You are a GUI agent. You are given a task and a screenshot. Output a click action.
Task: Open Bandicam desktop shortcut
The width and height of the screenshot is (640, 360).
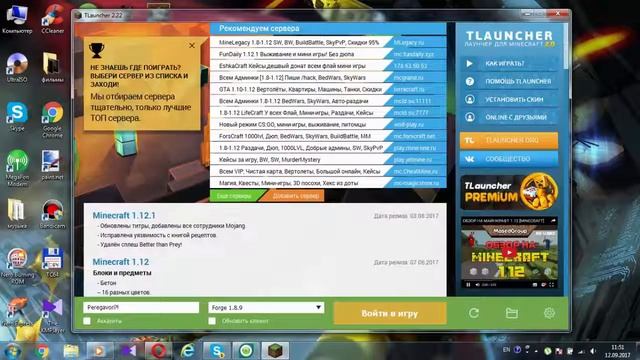point(53,214)
